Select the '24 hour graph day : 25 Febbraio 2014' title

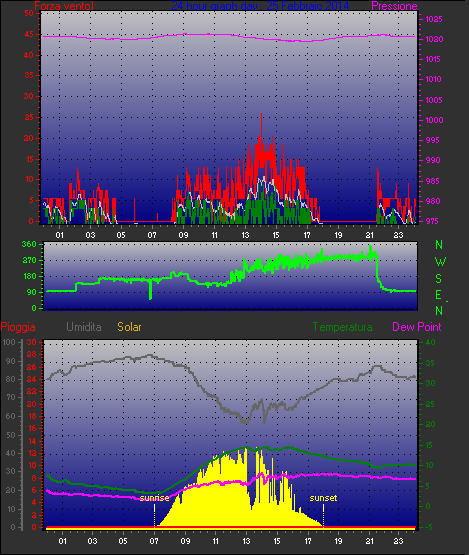tap(261, 6)
